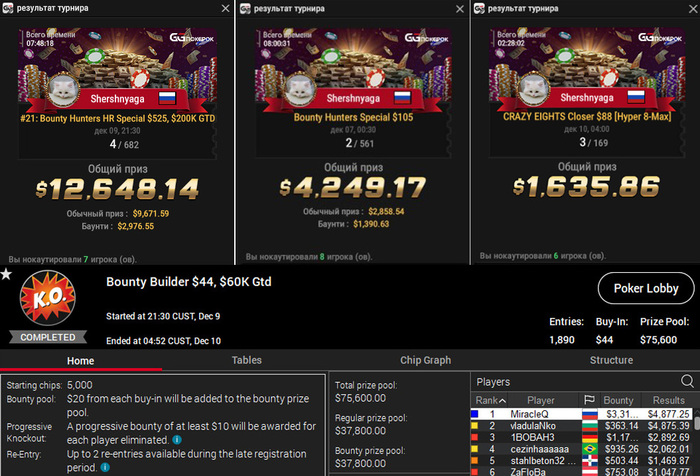Click the $4,249.17 total prize amount
700x476 pixels.
353,188
